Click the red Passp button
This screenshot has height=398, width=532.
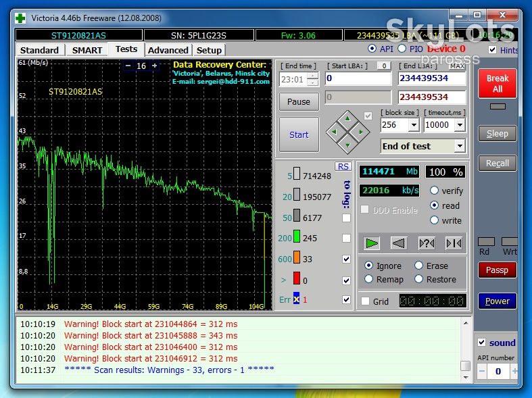[x=498, y=270]
